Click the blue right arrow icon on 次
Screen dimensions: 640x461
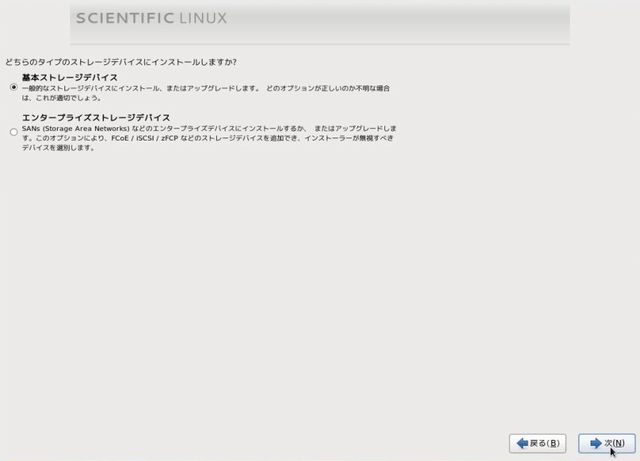(594, 443)
